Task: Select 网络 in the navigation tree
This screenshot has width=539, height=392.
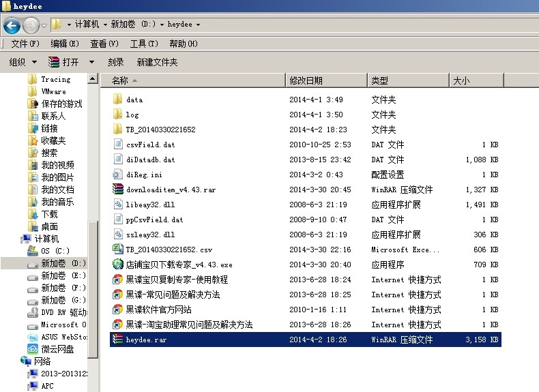Action: (x=42, y=361)
